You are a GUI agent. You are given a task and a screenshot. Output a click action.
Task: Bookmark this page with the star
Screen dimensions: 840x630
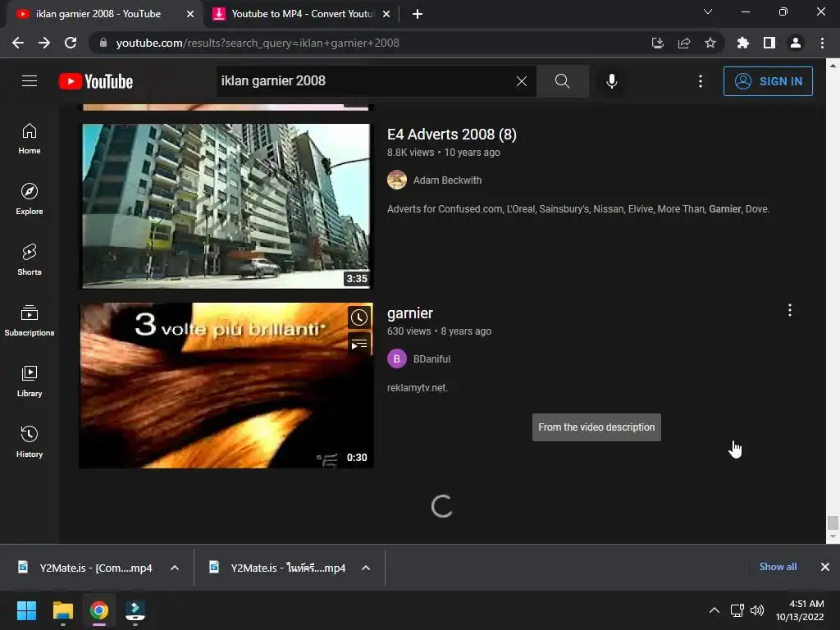coord(710,43)
